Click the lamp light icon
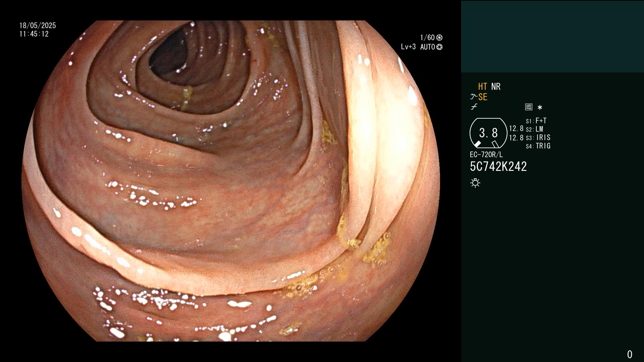The image size is (644, 362). coord(475,183)
